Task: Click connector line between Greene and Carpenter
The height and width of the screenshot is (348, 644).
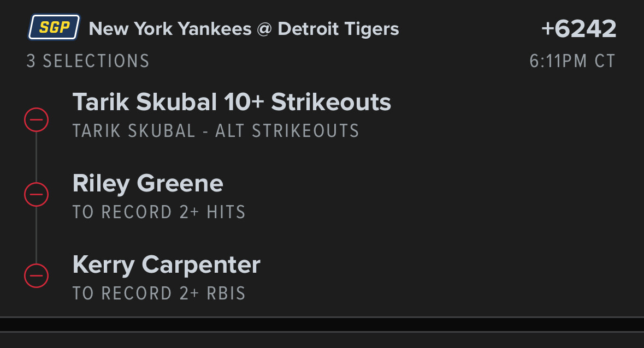Action: 37,235
